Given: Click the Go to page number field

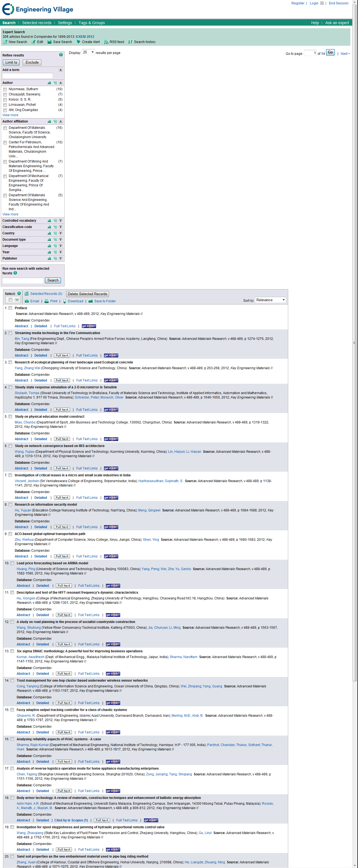Looking at the screenshot, I should tap(310, 53).
